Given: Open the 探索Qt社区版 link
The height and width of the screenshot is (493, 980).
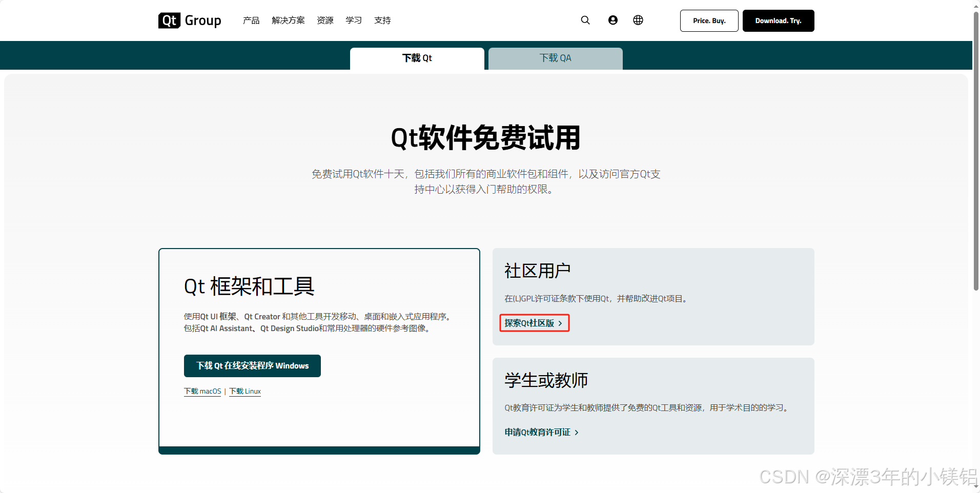Looking at the screenshot, I should [529, 323].
